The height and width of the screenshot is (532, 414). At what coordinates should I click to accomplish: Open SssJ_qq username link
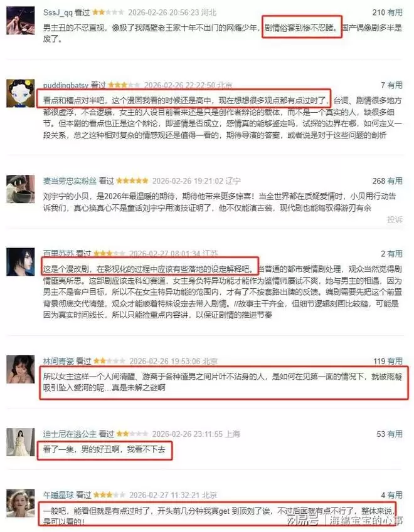[58, 13]
